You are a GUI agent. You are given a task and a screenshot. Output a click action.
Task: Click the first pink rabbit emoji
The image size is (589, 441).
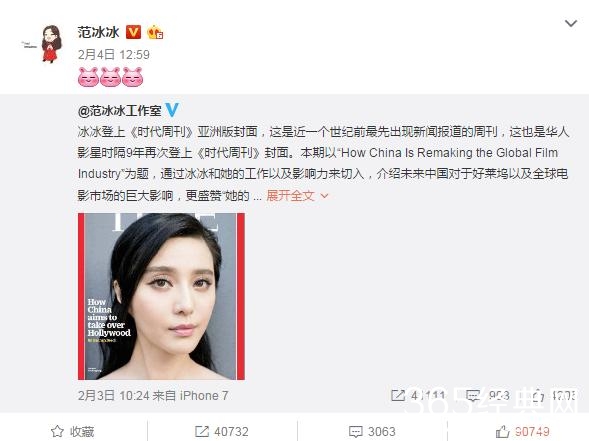[x=88, y=77]
